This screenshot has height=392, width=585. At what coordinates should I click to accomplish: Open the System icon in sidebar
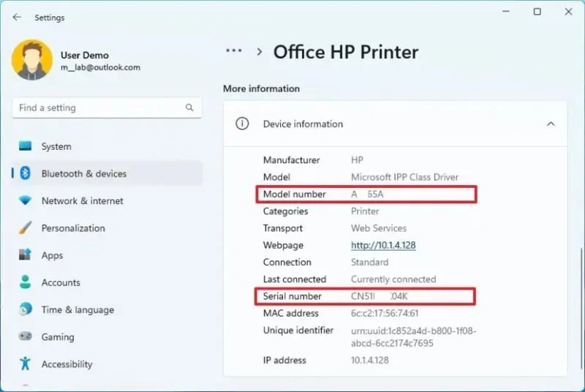(26, 146)
